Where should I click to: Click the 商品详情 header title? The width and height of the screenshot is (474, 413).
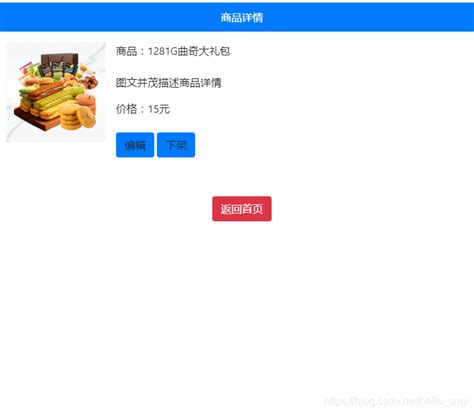242,18
